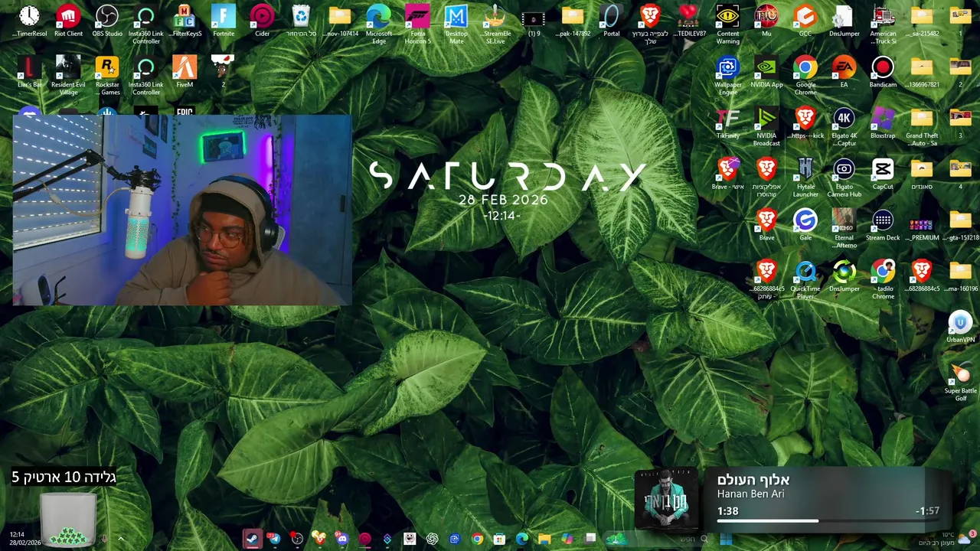Open the Bloxstrap shortcut
980x551 pixels.
click(x=883, y=123)
